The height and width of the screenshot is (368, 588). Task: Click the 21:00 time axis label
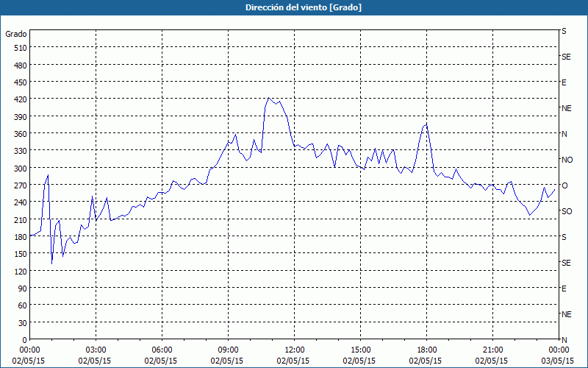click(x=492, y=350)
